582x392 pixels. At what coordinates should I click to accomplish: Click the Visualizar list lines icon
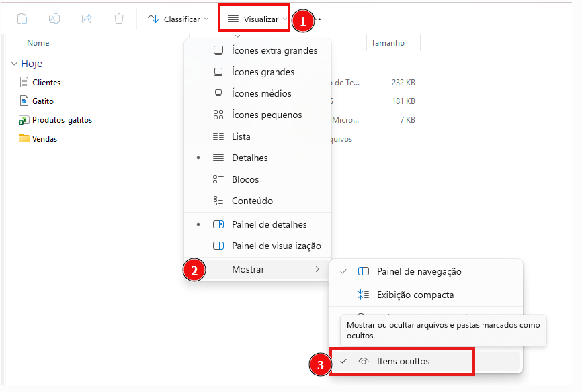tap(233, 19)
